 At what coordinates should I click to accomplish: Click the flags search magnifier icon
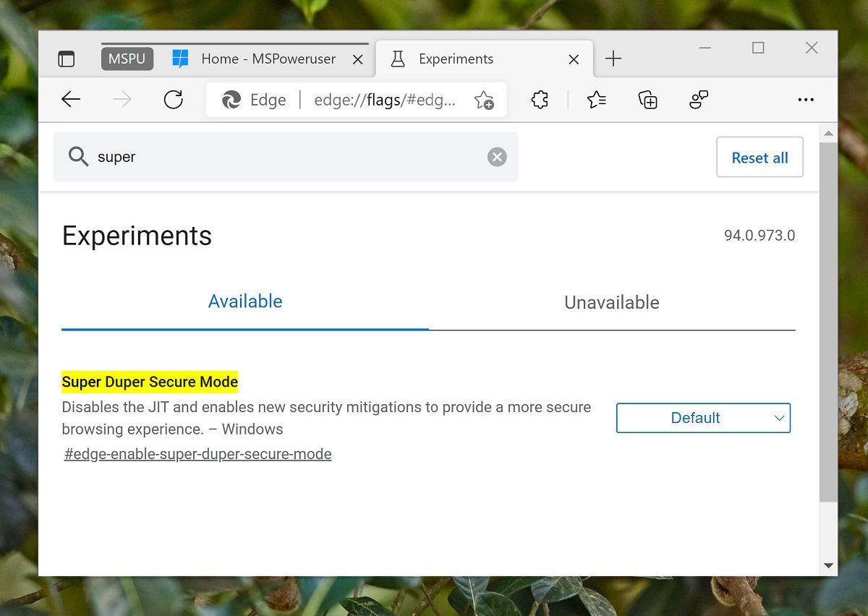pos(78,157)
